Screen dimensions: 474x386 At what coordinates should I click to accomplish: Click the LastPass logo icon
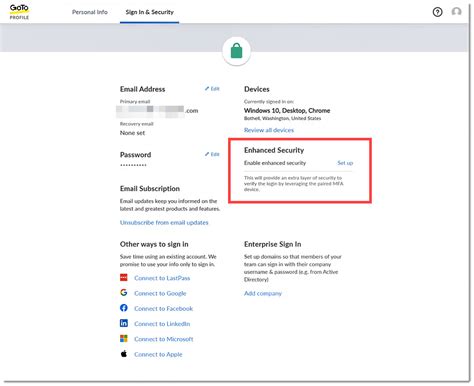(x=124, y=278)
